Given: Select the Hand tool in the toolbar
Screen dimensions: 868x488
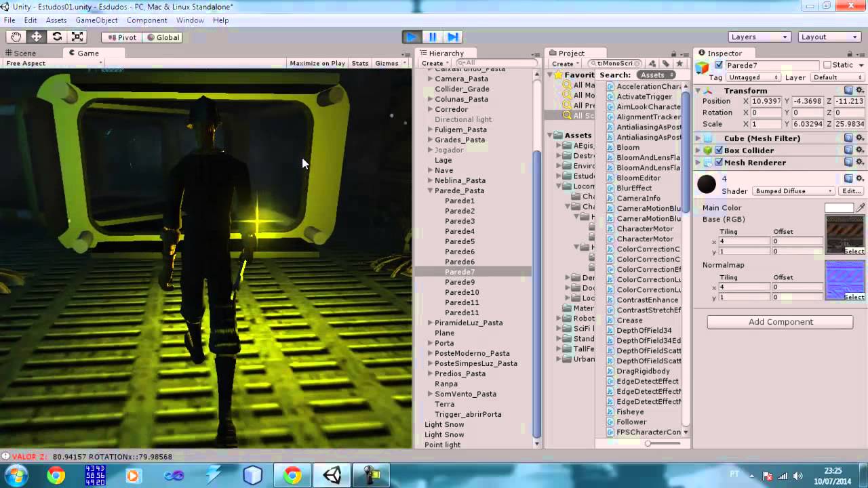Looking at the screenshot, I should point(16,37).
